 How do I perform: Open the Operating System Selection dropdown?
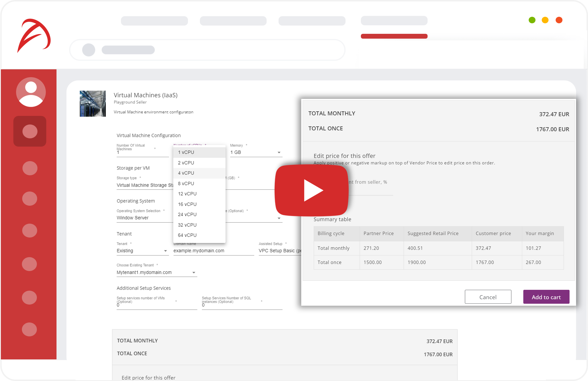(x=145, y=218)
